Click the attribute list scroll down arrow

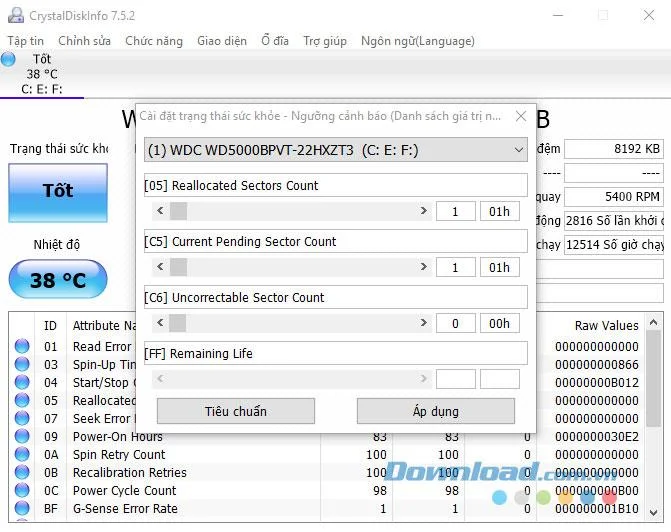coord(653,512)
